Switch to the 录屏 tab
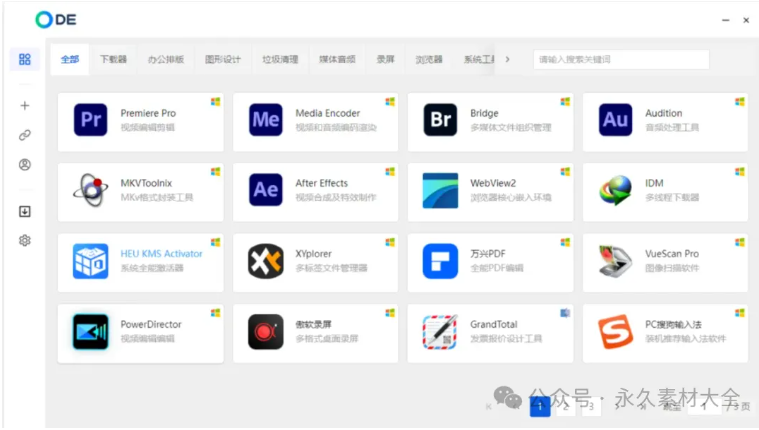 385,59
